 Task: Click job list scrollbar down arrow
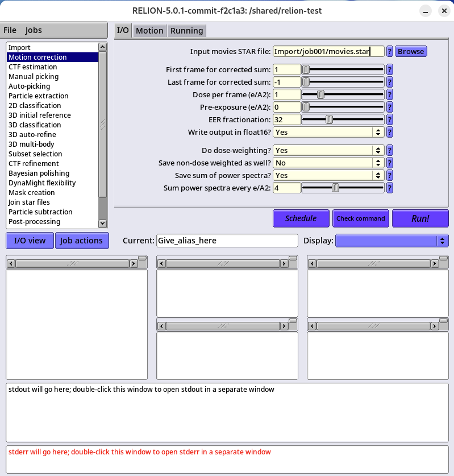coord(102,223)
